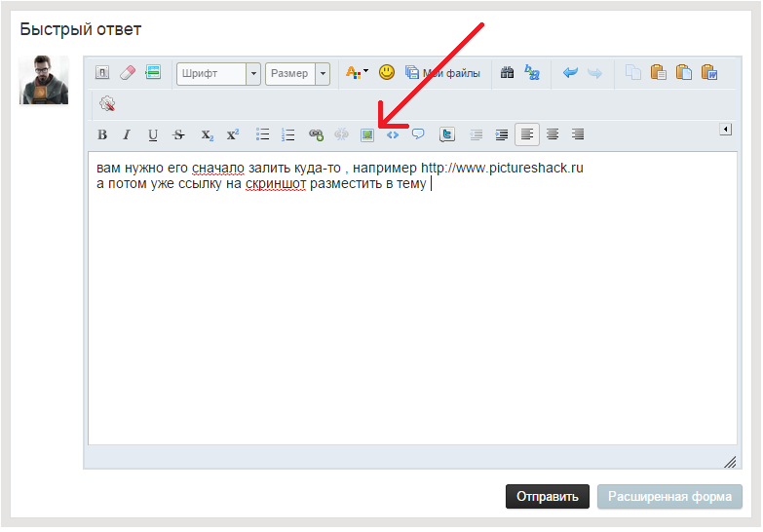The height and width of the screenshot is (532, 763).
Task: Click the Paste icon
Action: point(659,72)
